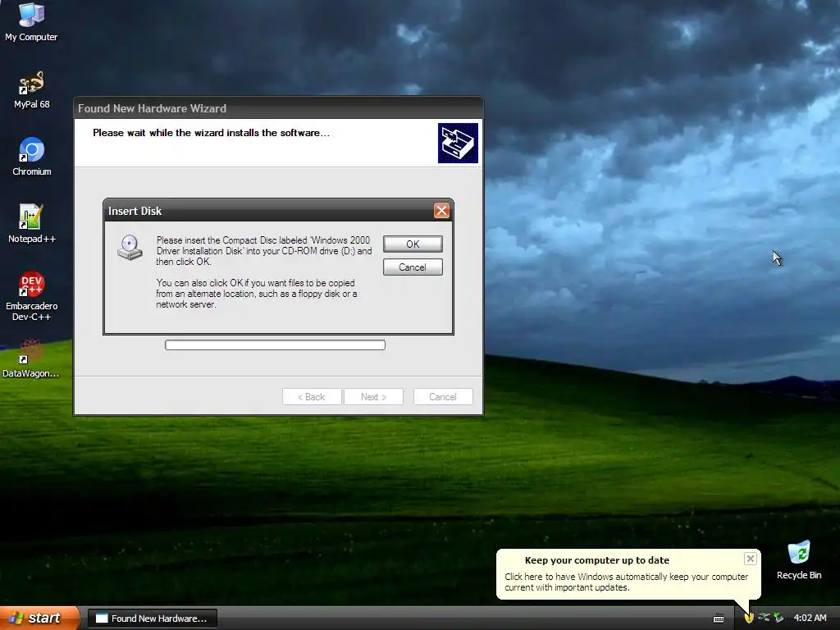This screenshot has height=630, width=840.
Task: Open My Computer desktop icon
Action: click(31, 22)
